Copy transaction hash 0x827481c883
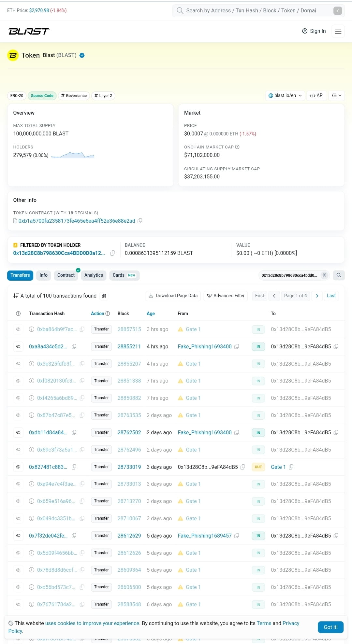This screenshot has width=352, height=644. tap(74, 467)
